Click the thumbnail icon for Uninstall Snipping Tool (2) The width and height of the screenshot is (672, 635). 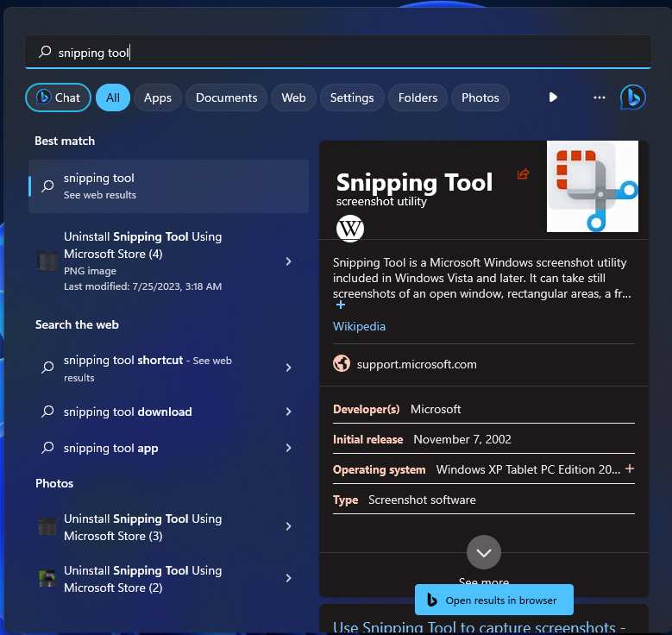click(47, 579)
